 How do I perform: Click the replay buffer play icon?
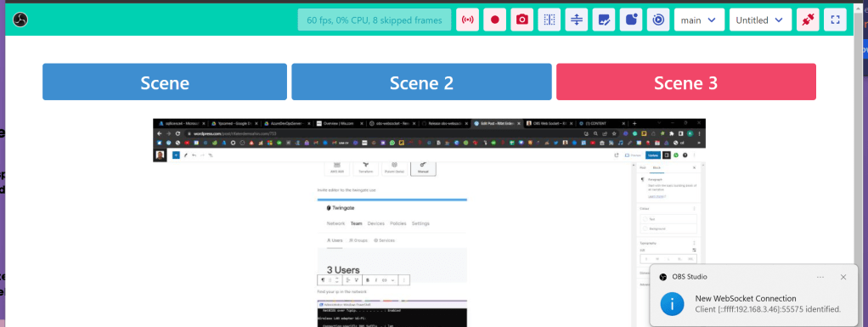point(658,20)
